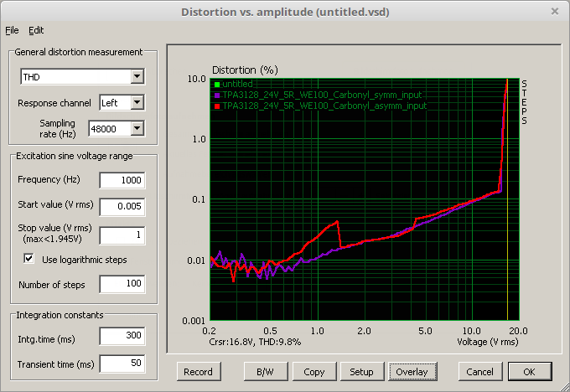Click the green untitled legend swatch
This screenshot has height=392, width=570.
pyautogui.click(x=216, y=85)
